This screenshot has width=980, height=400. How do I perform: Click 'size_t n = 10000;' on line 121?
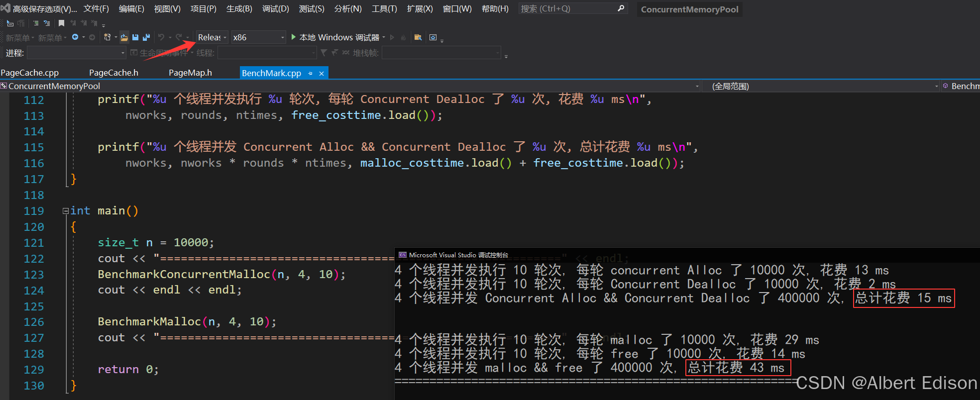point(156,242)
